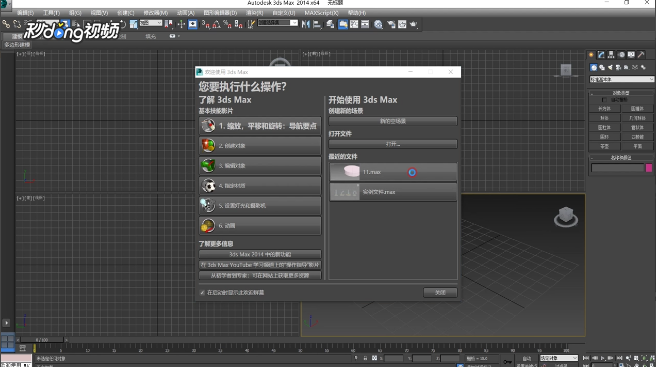This screenshot has height=367, width=656.
Task: Select Systems category icon
Action: click(643, 67)
